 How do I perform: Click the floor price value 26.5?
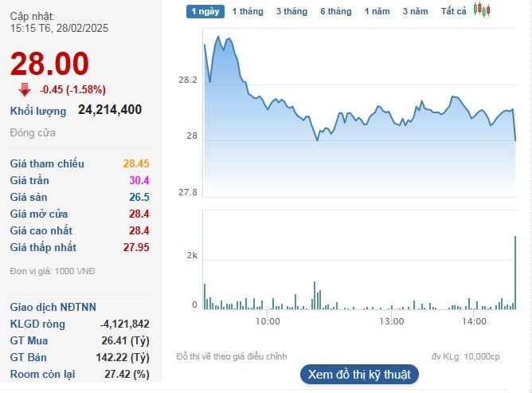point(139,197)
